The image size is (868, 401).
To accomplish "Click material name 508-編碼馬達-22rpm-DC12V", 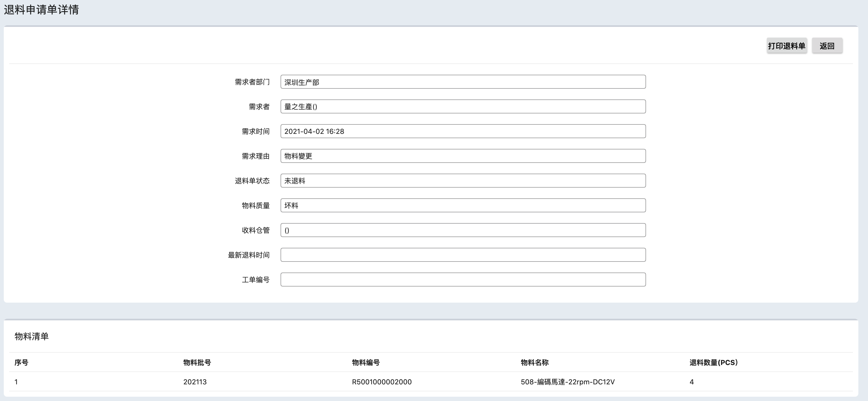I will [x=568, y=382].
